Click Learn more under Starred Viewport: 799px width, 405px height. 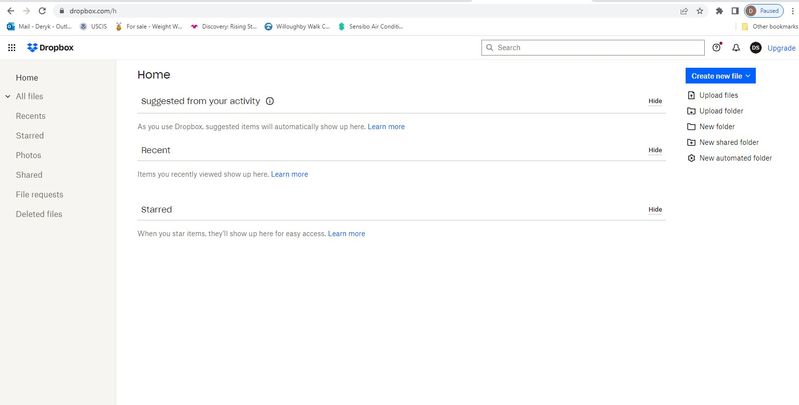[x=346, y=233]
